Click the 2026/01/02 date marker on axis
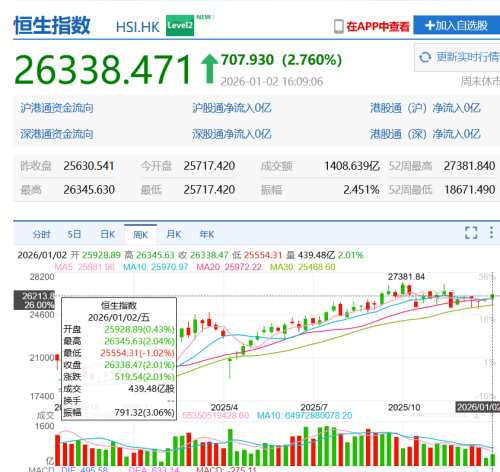 (x=478, y=407)
